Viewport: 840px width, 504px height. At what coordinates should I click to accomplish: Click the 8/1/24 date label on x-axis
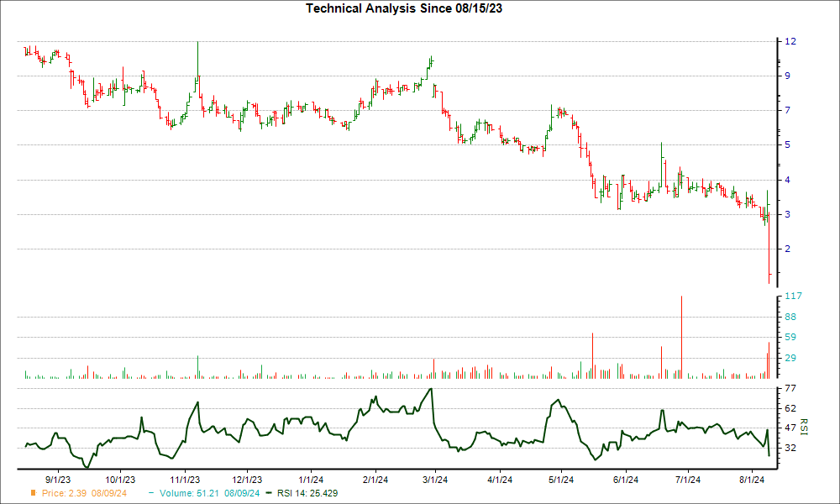click(752, 480)
